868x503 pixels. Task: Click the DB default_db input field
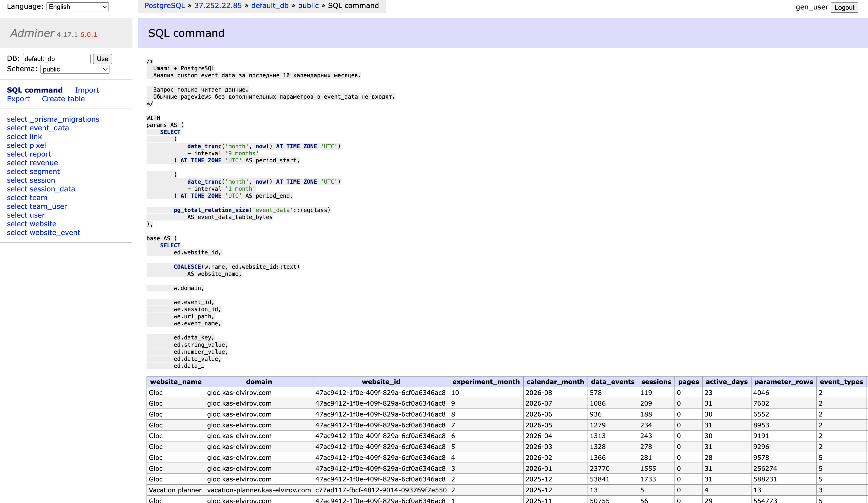click(56, 59)
